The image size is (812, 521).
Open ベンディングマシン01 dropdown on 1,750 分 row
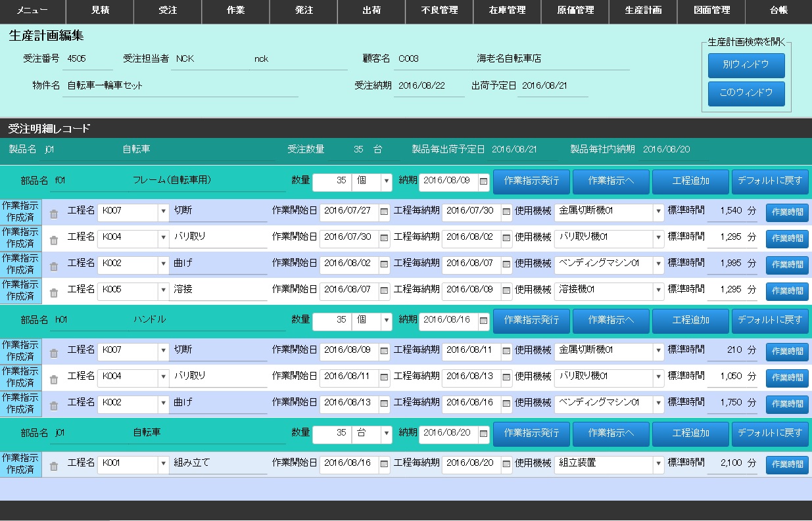click(x=659, y=403)
